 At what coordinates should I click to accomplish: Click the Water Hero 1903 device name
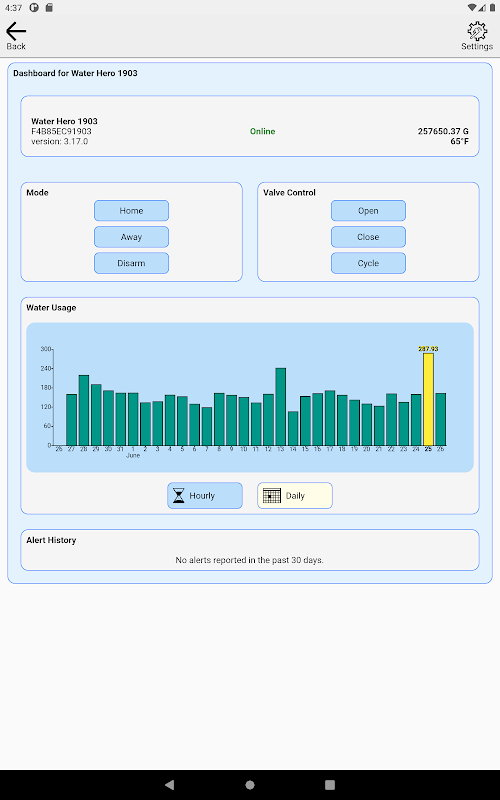pos(64,121)
